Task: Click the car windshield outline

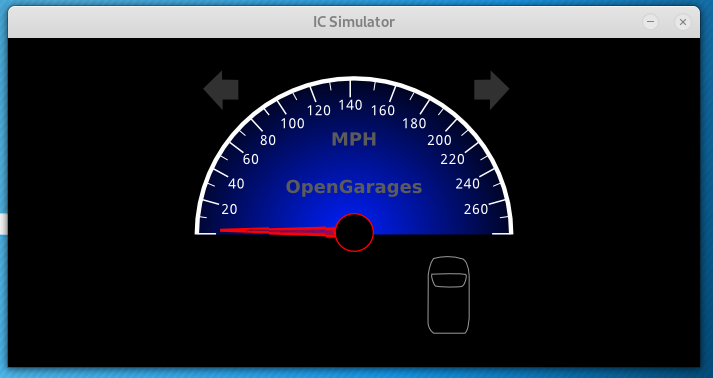Action: [449, 280]
